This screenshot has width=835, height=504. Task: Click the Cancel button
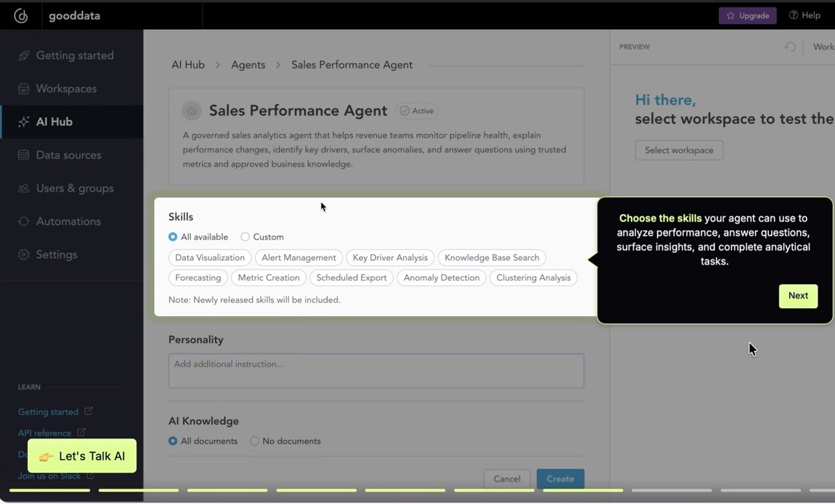click(x=507, y=479)
